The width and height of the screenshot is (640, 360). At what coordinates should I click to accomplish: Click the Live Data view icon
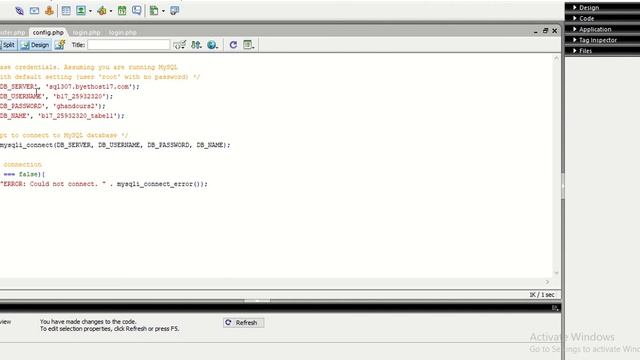point(60,45)
